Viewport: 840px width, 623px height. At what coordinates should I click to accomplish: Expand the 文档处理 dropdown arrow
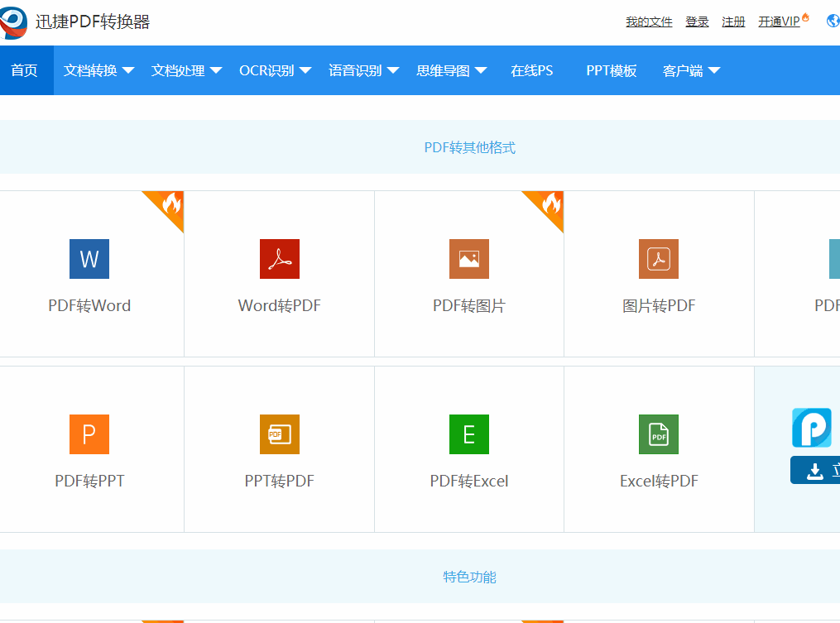(216, 70)
